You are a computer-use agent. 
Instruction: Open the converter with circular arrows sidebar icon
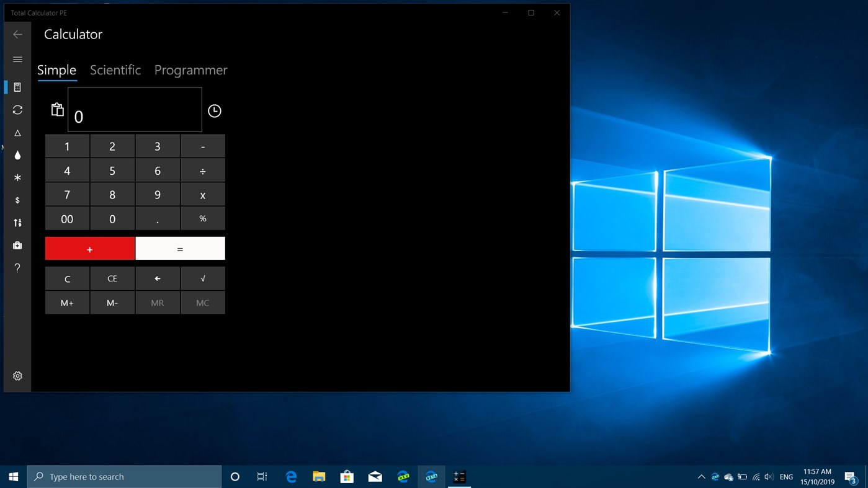[17, 110]
